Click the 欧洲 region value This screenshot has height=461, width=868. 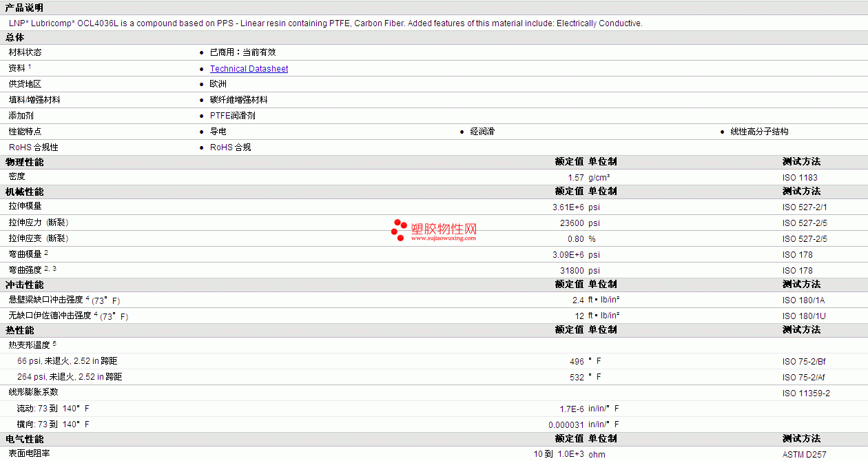218,84
